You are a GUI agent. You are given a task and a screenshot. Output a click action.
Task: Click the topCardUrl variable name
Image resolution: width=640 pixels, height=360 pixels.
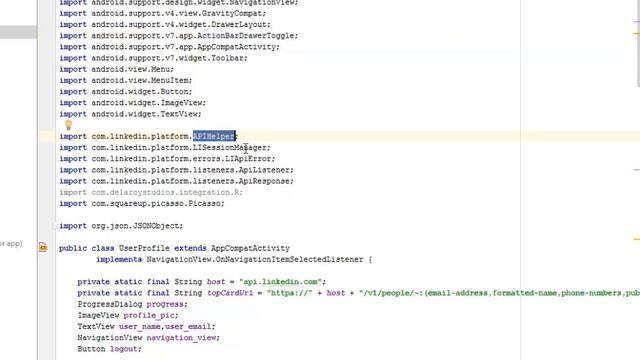tap(230, 293)
